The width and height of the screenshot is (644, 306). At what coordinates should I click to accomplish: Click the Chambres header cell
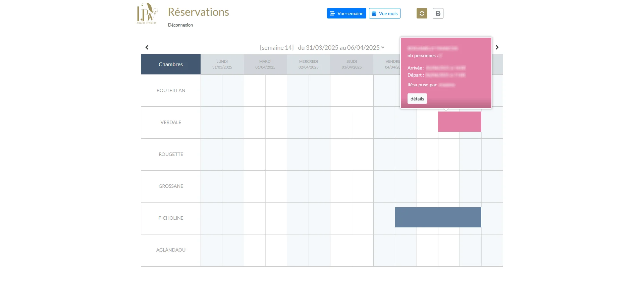171,64
